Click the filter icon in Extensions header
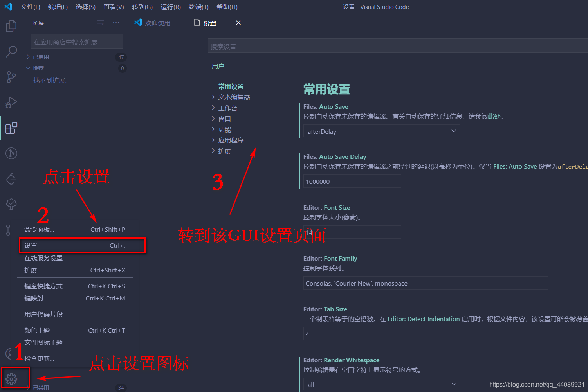Image resolution: width=588 pixels, height=392 pixels. tap(101, 23)
